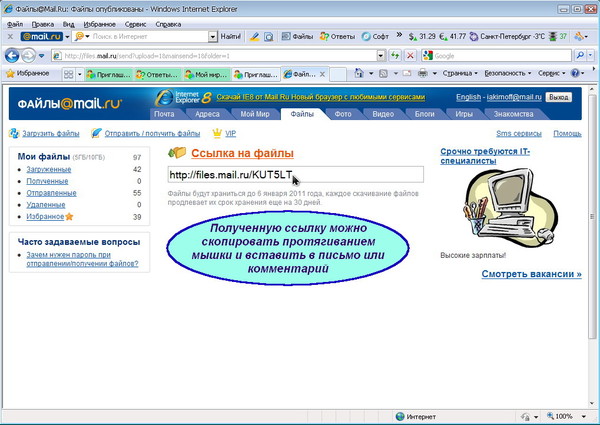Open the Вид menu
The image size is (600, 425).
68,24
